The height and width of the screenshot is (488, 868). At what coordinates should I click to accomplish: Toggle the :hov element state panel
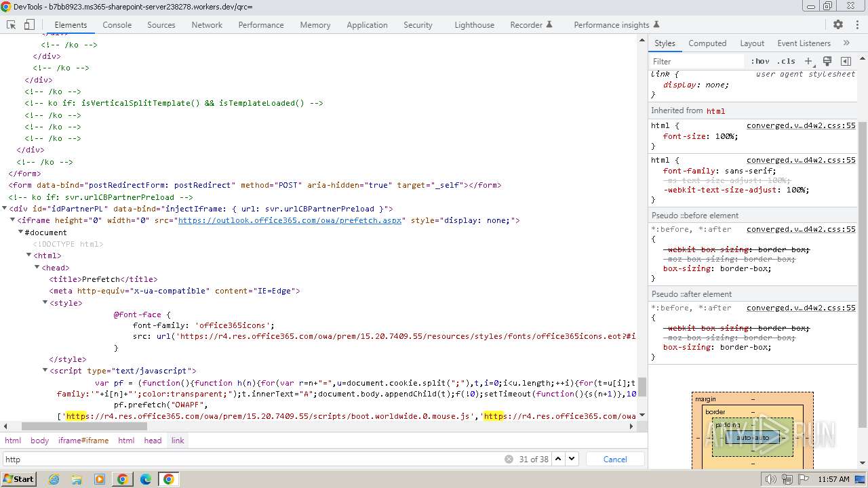760,61
